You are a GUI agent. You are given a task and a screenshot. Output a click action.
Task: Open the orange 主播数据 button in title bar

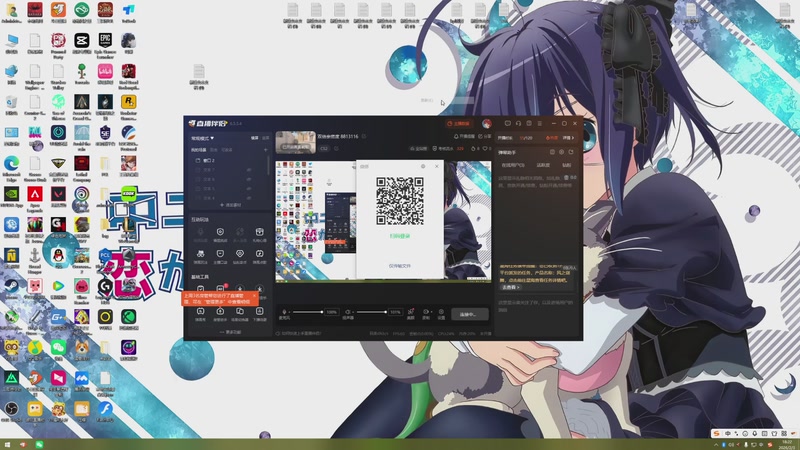458,123
